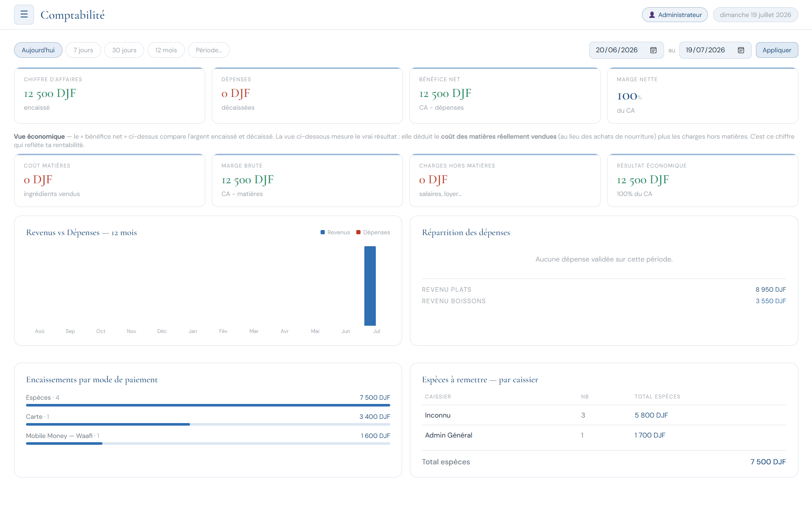Image resolution: width=812 pixels, height=506 pixels.
Task: Click the July revenue bar in chart
Action: pos(370,286)
